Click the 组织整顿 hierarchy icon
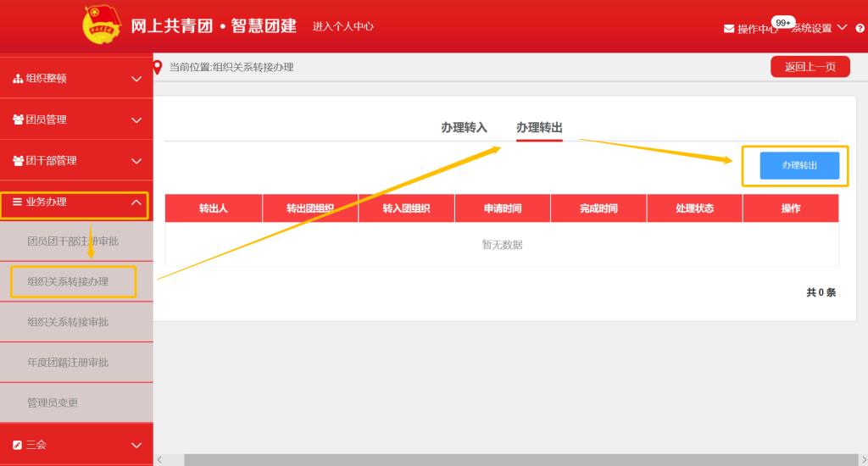Image resolution: width=868 pixels, height=466 pixels. (18, 79)
